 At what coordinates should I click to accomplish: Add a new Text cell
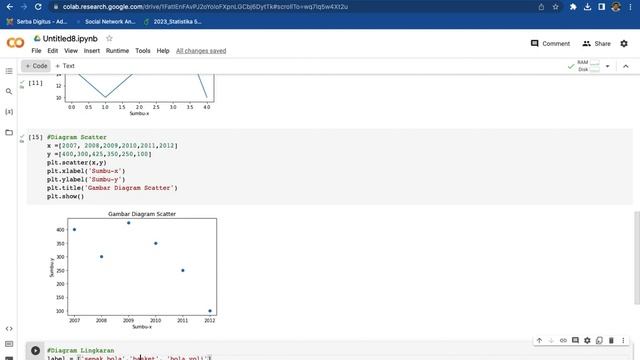click(65, 66)
